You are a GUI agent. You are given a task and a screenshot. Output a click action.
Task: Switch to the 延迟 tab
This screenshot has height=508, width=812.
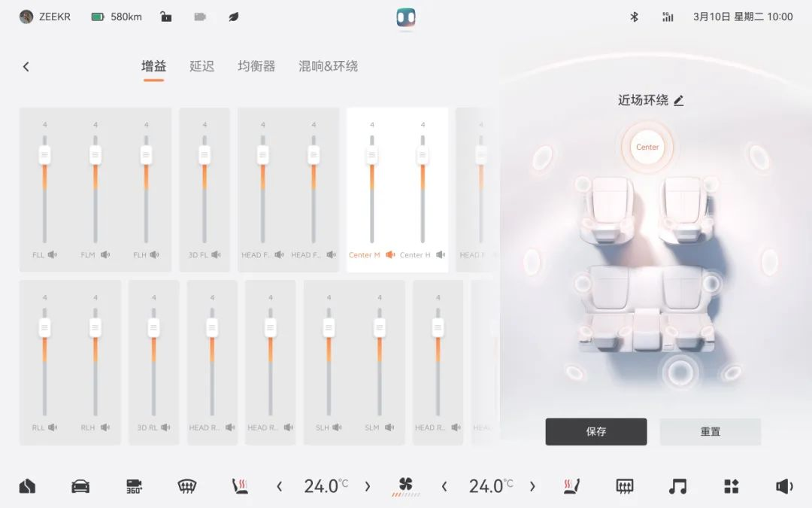(x=202, y=66)
